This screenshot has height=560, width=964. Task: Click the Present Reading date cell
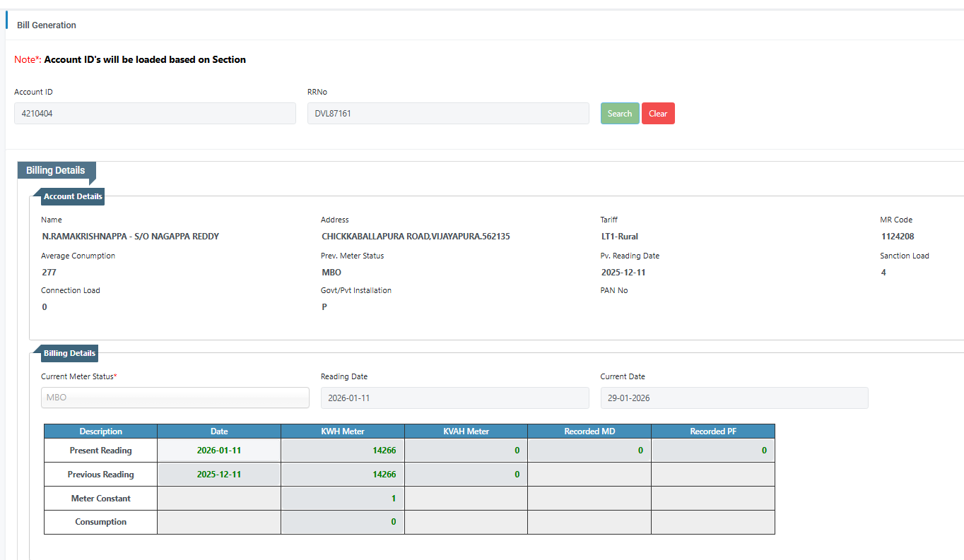[x=219, y=451]
